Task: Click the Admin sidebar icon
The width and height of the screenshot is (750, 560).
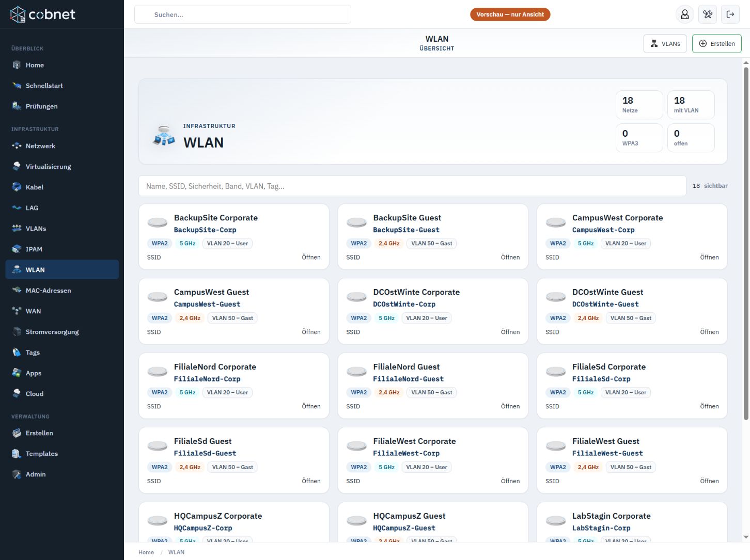Action: (x=17, y=474)
